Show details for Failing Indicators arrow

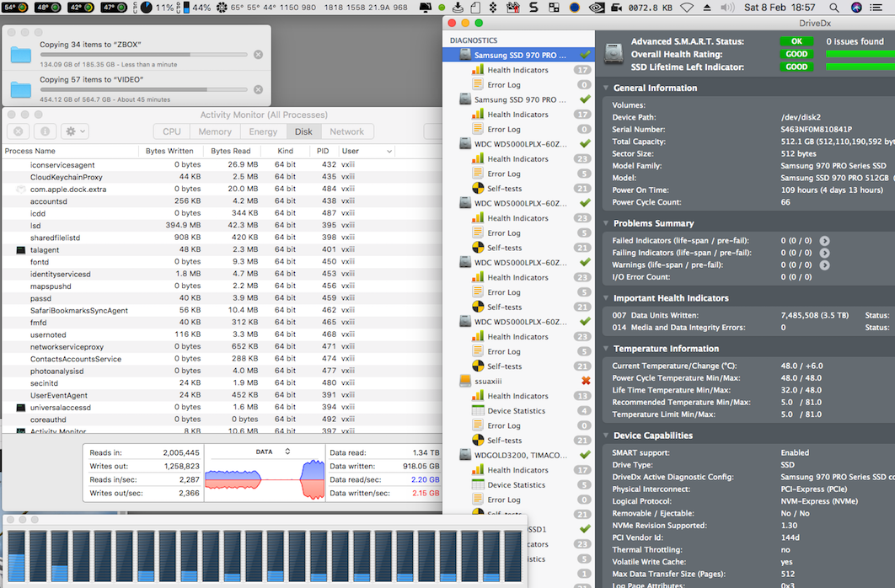point(825,253)
